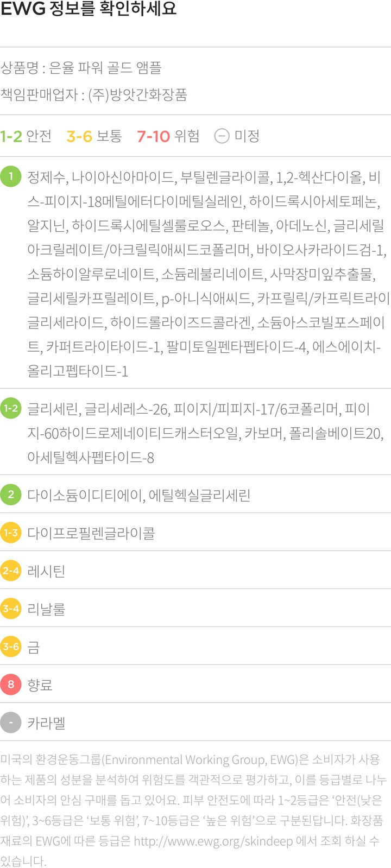Click the 다이프로필렌글라이콜 ingredient text
391x868 pixels.
pos(91,533)
